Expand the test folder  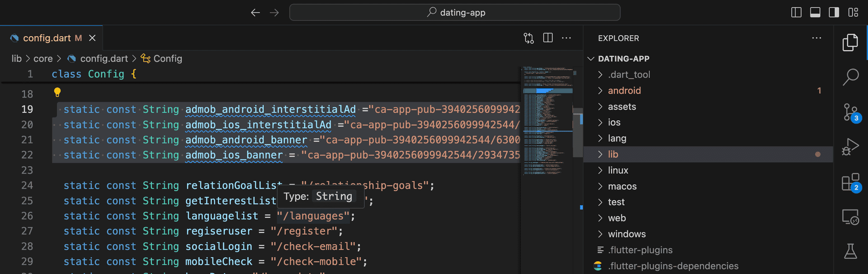pyautogui.click(x=708, y=202)
